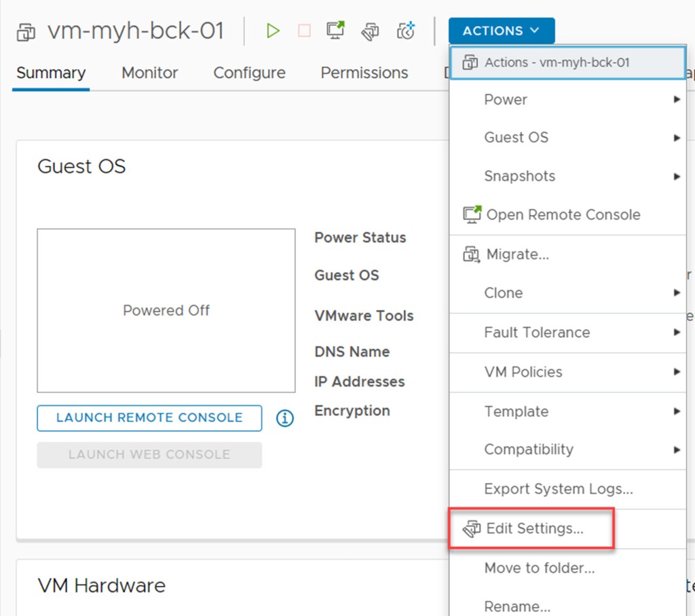The image size is (695, 616).
Task: Go to the Permissions tab
Action: [364, 73]
